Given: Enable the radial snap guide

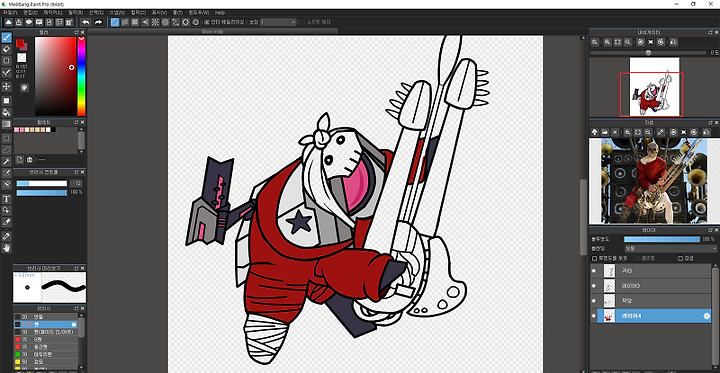Looking at the screenshot, I should (155, 22).
